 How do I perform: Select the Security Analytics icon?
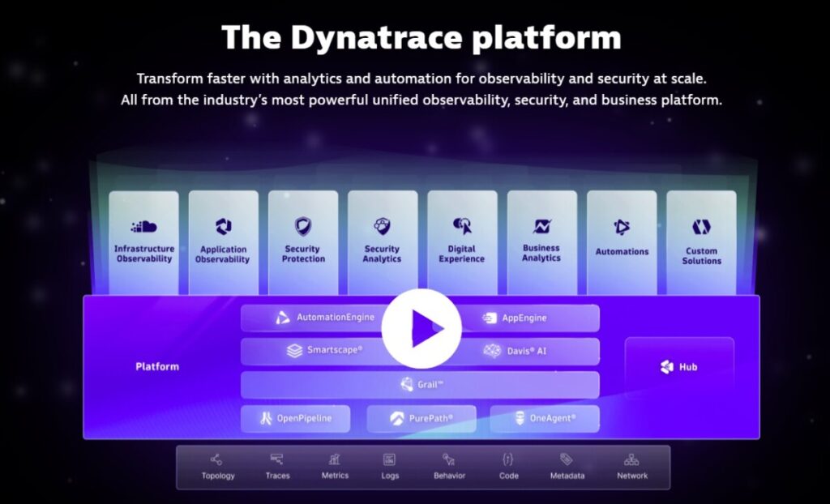coord(382,224)
